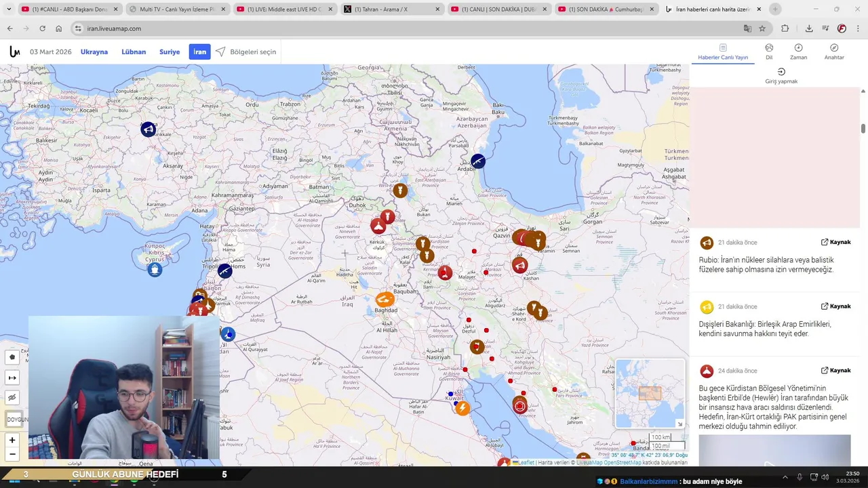Click red marker near Ilam
The width and height of the screenshot is (868, 488).
(x=445, y=273)
